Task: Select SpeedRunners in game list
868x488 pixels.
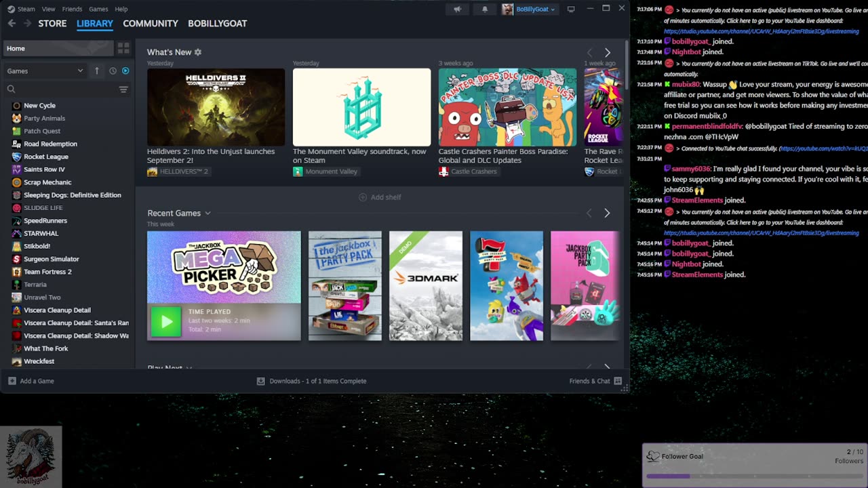Action: (x=45, y=220)
